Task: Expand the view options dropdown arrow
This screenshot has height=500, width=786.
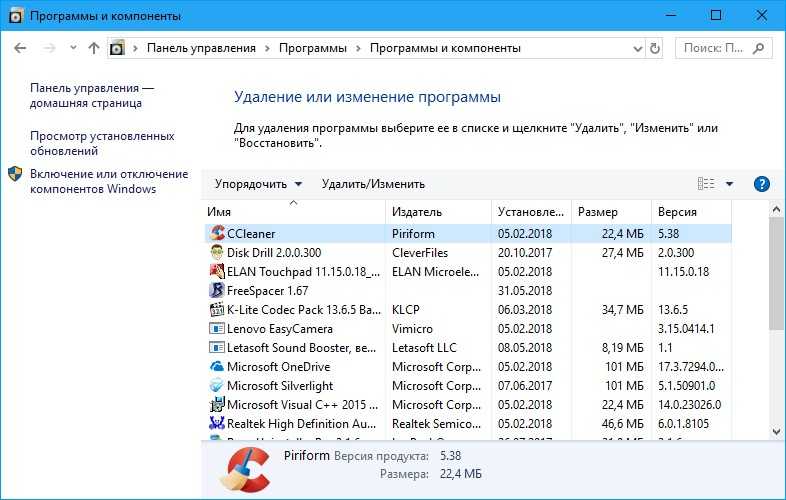Action: 729,184
